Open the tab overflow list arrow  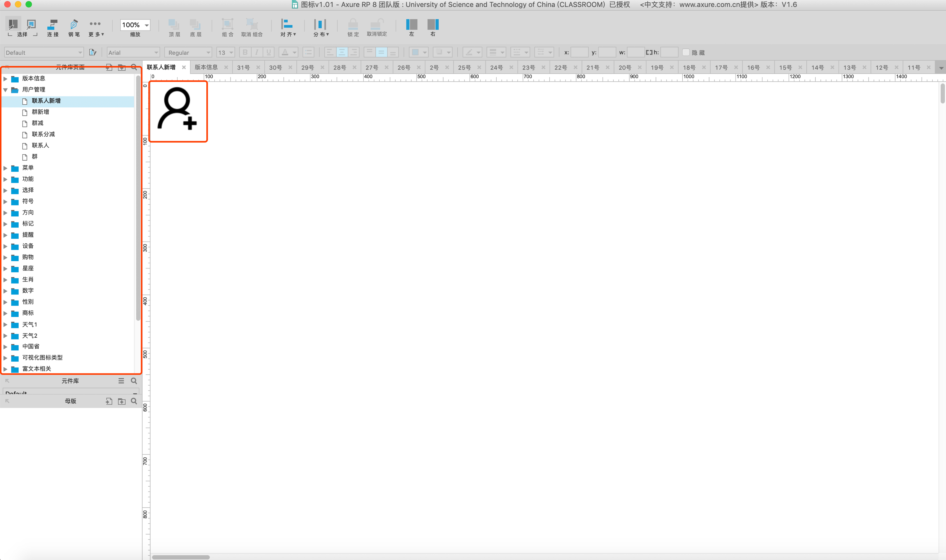coord(941,68)
